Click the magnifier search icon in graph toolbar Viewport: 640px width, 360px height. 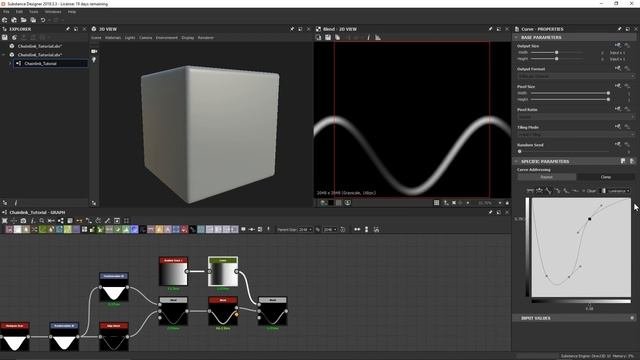click(x=42, y=220)
